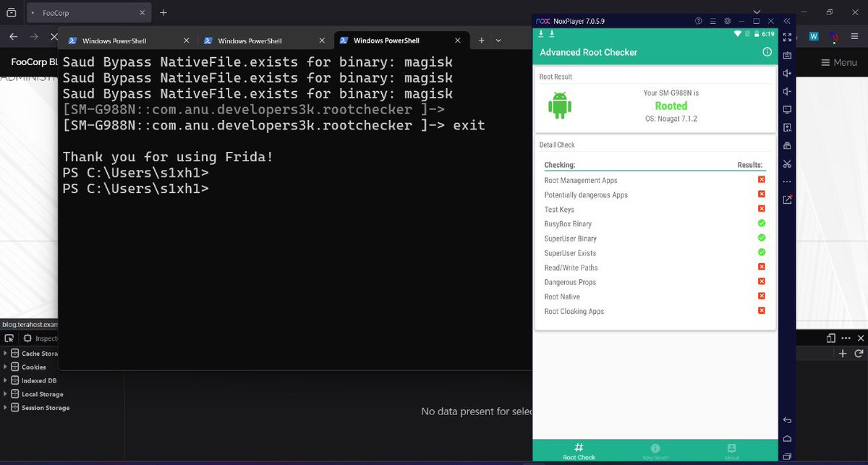The height and width of the screenshot is (465, 868).
Task: Open NoxPlayer help question-mark icon
Action: pyautogui.click(x=699, y=21)
